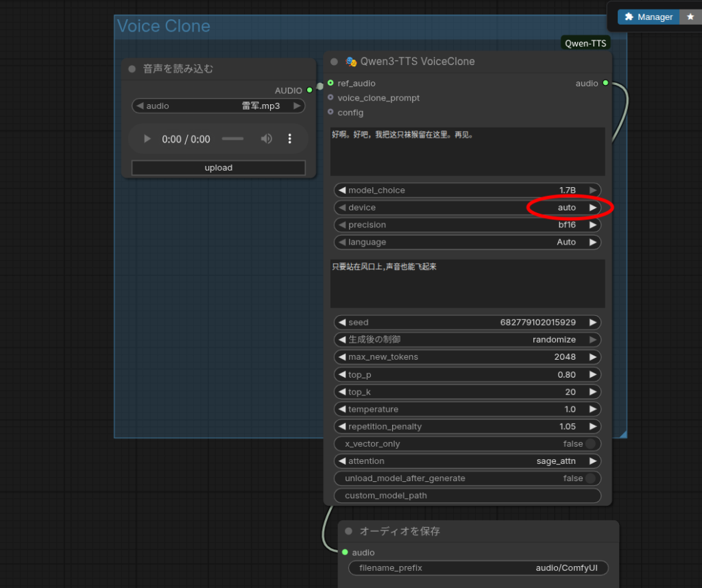Click the audio volume slider bar
Viewport: 702px width, 588px height.
tap(232, 139)
